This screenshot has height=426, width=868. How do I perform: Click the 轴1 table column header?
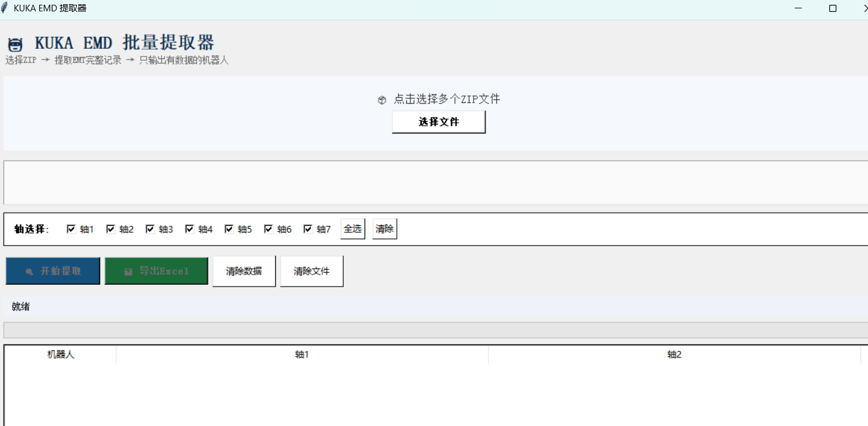tap(303, 355)
